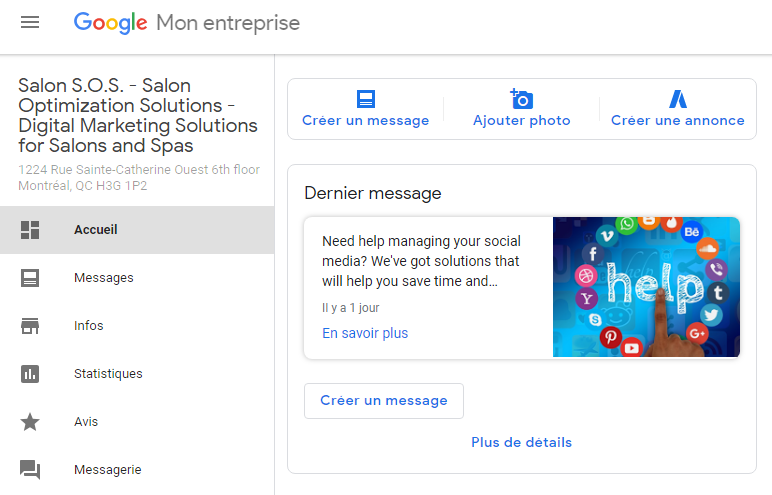Screen dimensions: 772x495
Task: Click the camera icon for Ajouter photo
Action: coord(521,99)
